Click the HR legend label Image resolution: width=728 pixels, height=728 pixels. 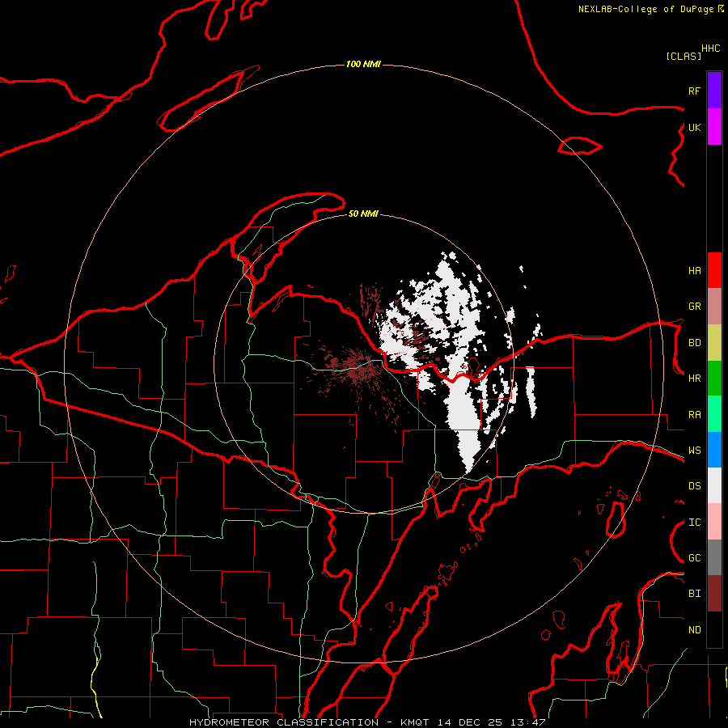694,379
